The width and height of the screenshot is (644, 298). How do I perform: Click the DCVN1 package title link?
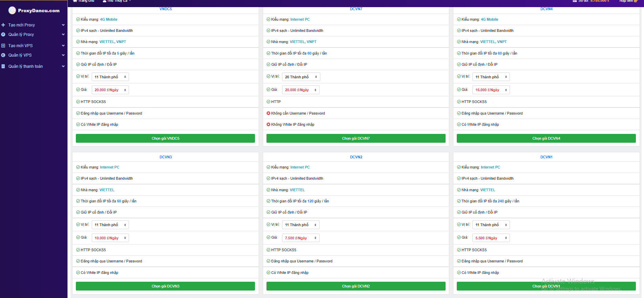pyautogui.click(x=546, y=157)
